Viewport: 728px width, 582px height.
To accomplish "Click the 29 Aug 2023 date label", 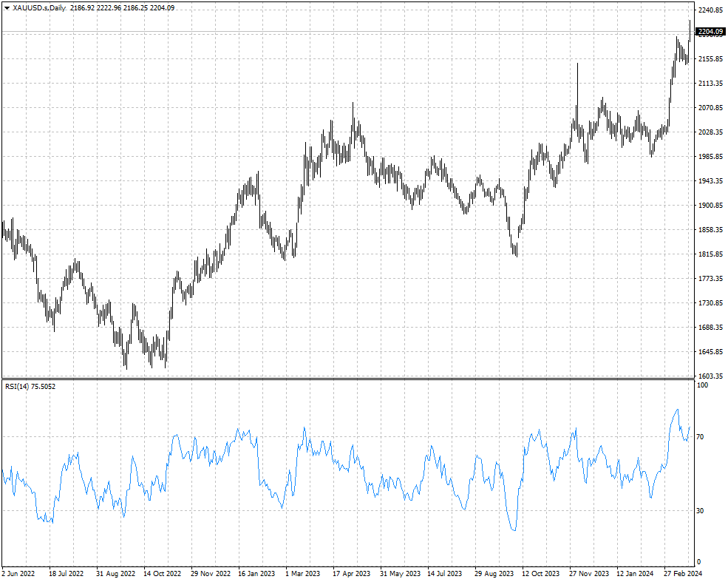I will pyautogui.click(x=494, y=573).
